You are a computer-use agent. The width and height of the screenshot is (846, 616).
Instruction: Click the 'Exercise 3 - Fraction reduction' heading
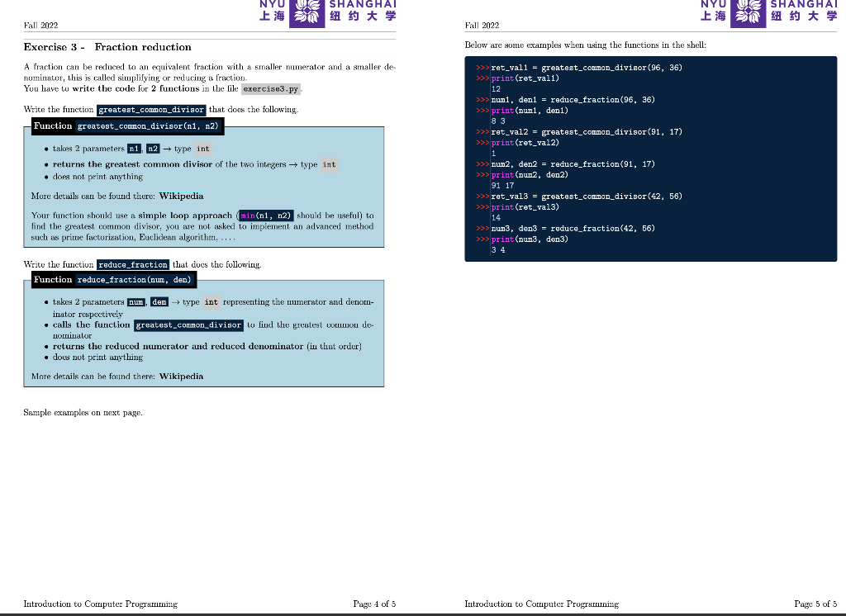tap(107, 47)
